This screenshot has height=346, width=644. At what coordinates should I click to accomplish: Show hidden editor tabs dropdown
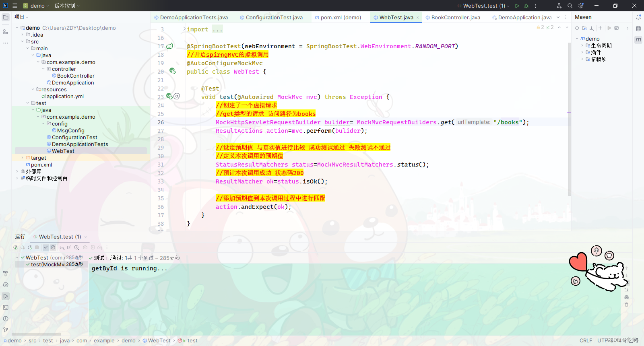[x=558, y=17]
